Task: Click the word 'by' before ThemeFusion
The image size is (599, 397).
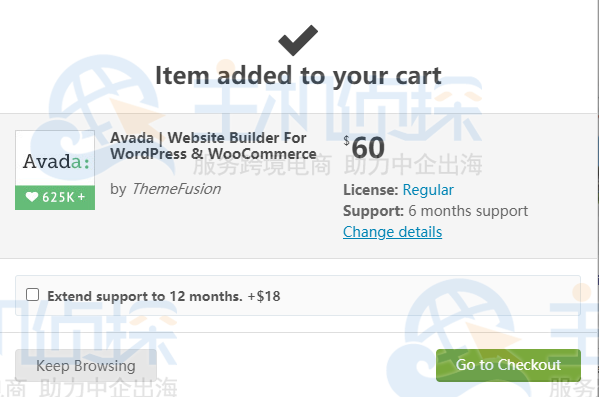Action: pos(118,189)
